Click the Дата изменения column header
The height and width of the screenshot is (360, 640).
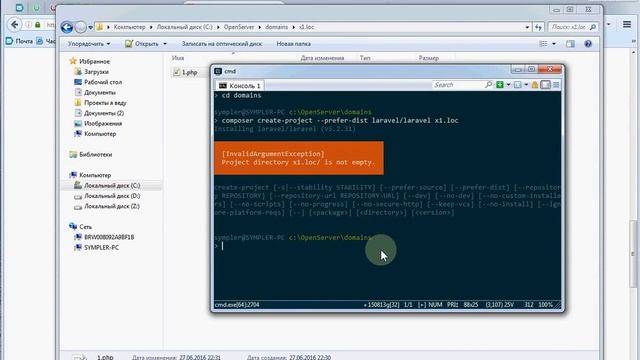pos(322,58)
